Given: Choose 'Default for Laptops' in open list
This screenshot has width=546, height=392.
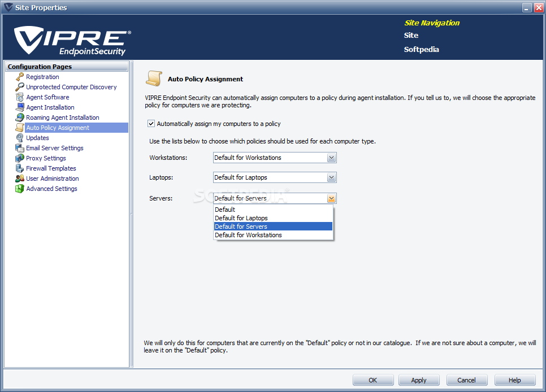Looking at the screenshot, I should (x=274, y=218).
